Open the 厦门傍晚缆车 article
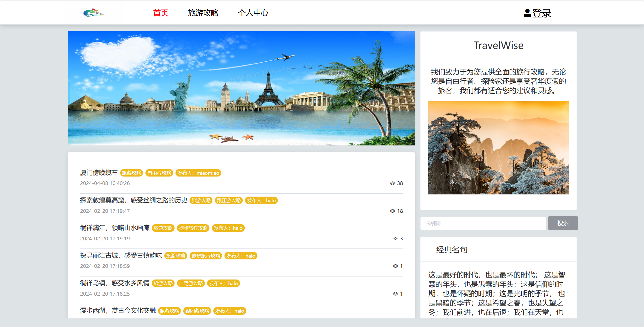 [99, 173]
